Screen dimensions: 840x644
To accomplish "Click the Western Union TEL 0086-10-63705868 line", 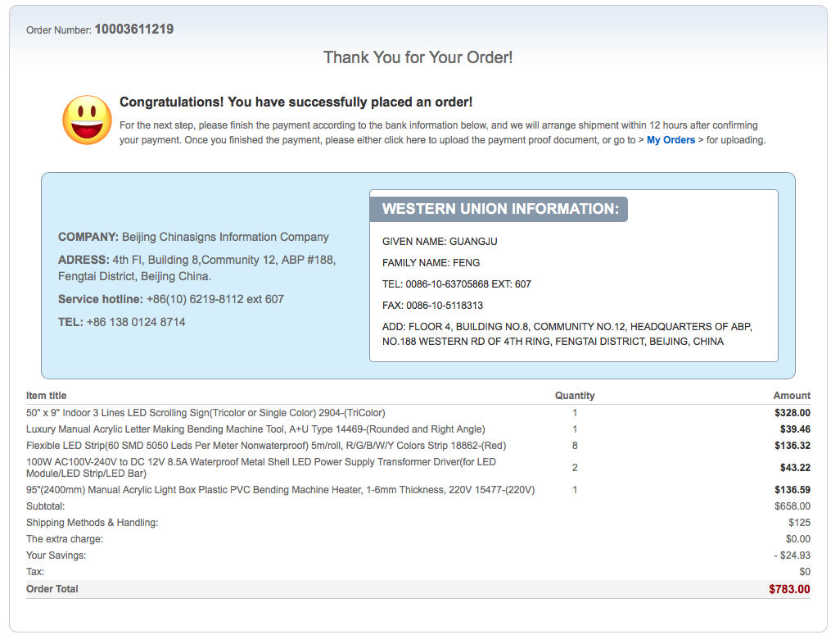I will (456, 284).
